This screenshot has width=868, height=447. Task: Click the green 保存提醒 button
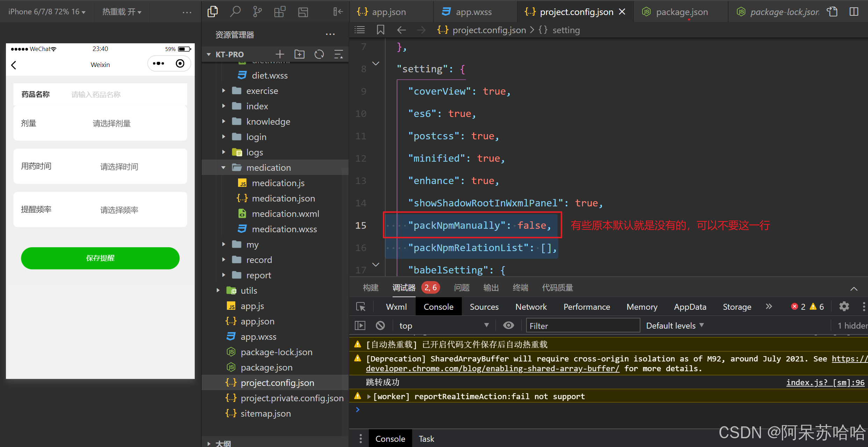(100, 258)
